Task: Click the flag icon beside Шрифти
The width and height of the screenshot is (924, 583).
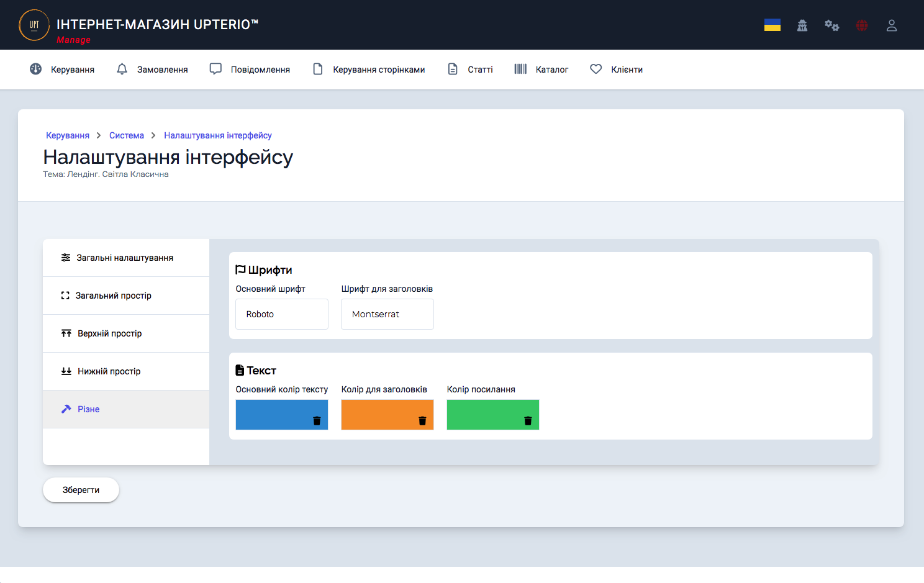Action: pyautogui.click(x=240, y=270)
